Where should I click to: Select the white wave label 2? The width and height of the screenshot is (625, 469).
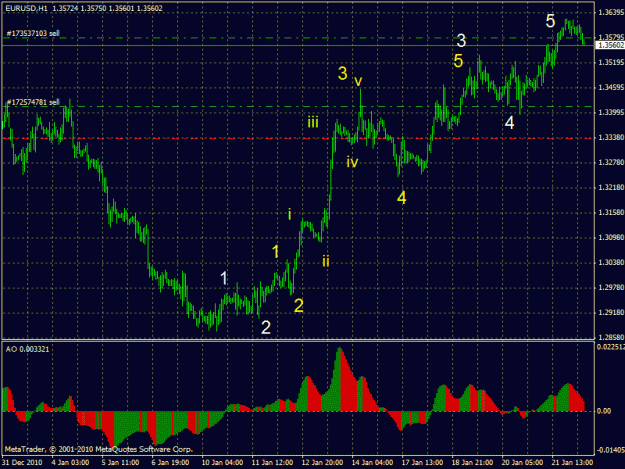coord(266,328)
